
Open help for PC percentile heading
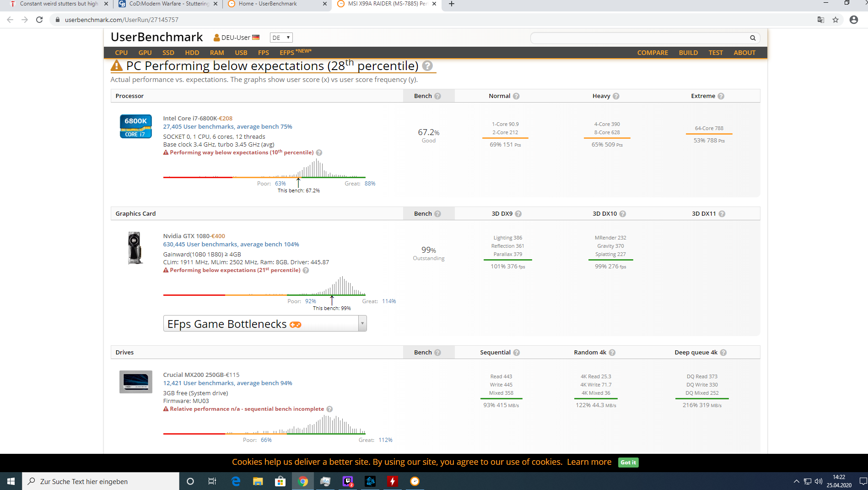(x=427, y=66)
